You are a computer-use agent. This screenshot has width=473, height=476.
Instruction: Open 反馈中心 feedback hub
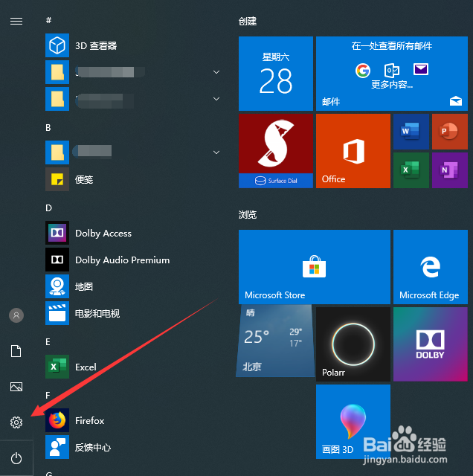(133, 447)
